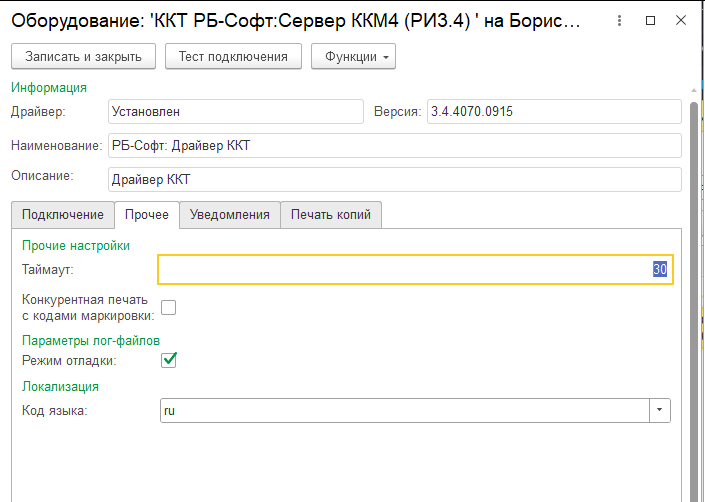Viewport: 705px width, 502px height.
Task: Open the three-dot more actions menu
Action: [619, 21]
